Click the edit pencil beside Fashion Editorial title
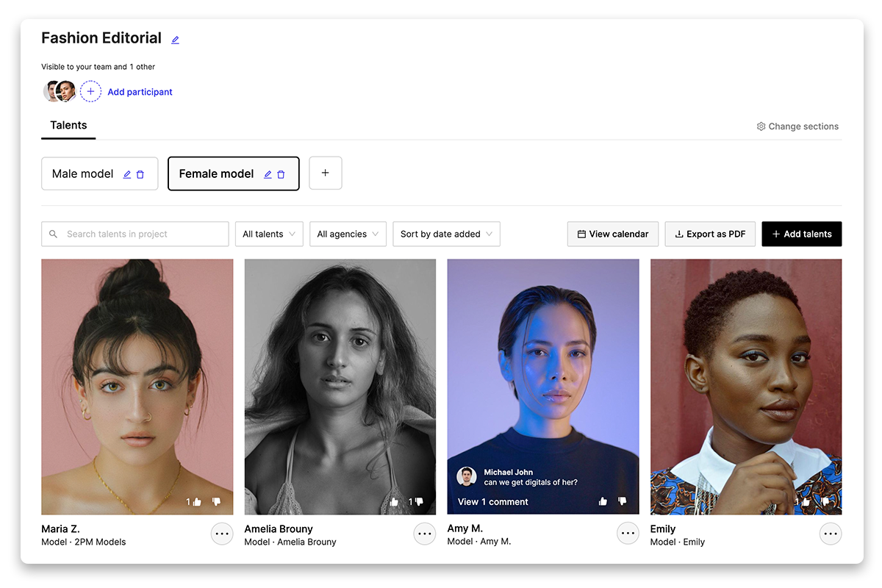The width and height of the screenshot is (882, 588). tap(175, 40)
